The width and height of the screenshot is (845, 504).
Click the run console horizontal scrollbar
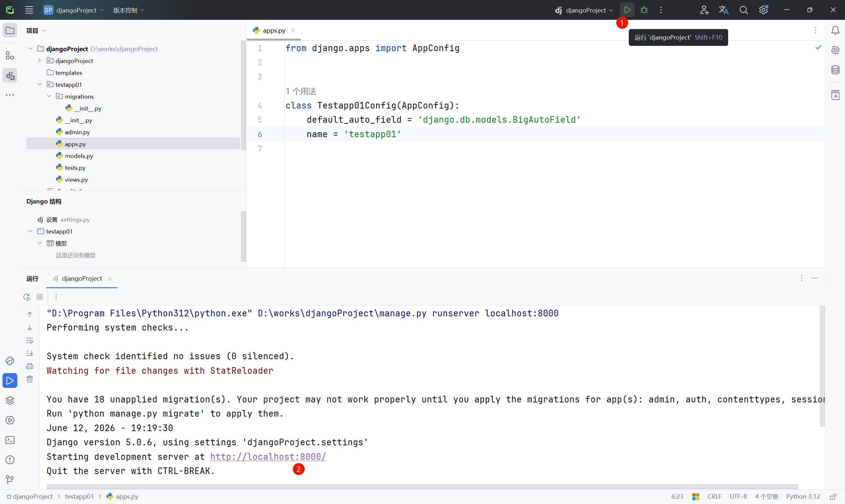[x=422, y=487]
